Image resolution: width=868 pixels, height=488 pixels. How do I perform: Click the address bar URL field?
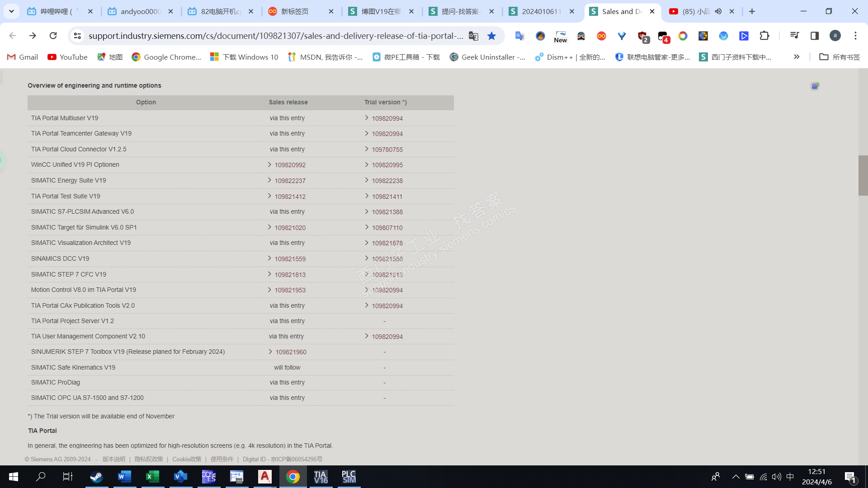pyautogui.click(x=275, y=36)
